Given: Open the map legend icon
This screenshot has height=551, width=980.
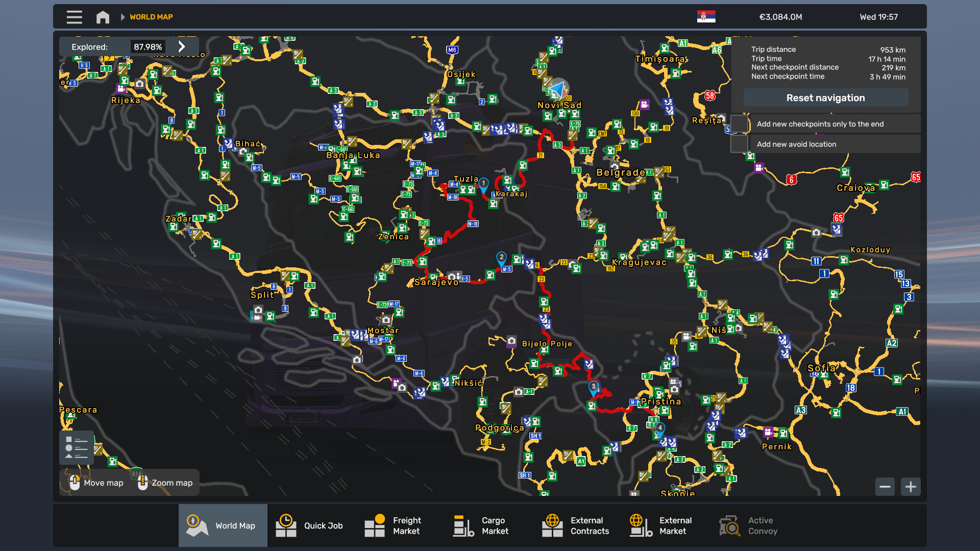Looking at the screenshot, I should [x=77, y=447].
